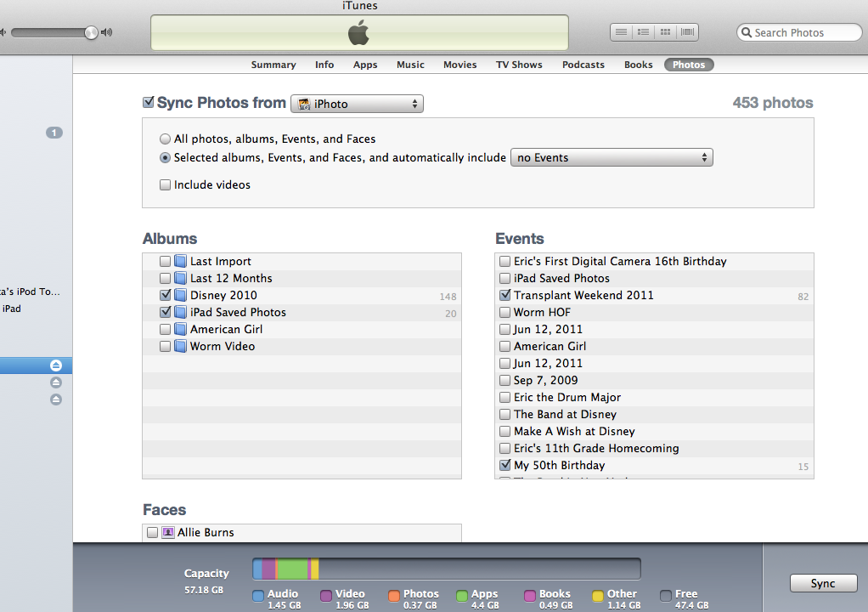Click the Audio capacity legend swatch
The image size is (868, 612).
pyautogui.click(x=258, y=596)
